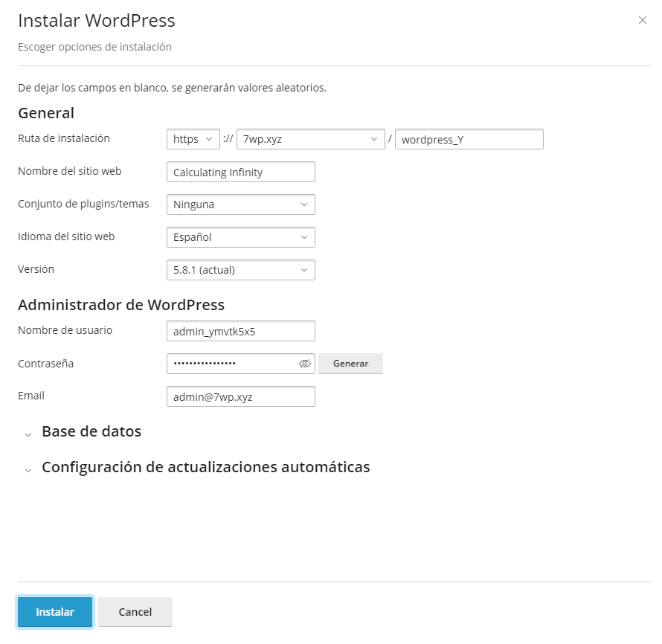Close the Instalar WordPress dialog

pos(642,20)
